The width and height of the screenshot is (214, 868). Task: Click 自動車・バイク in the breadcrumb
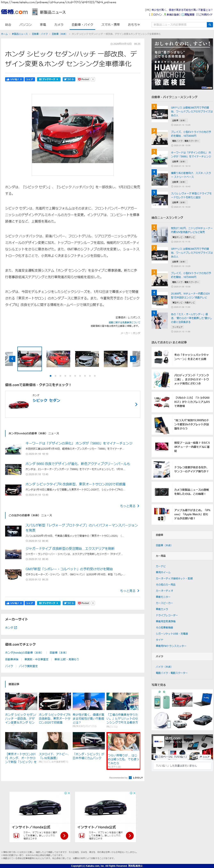(x=40, y=34)
